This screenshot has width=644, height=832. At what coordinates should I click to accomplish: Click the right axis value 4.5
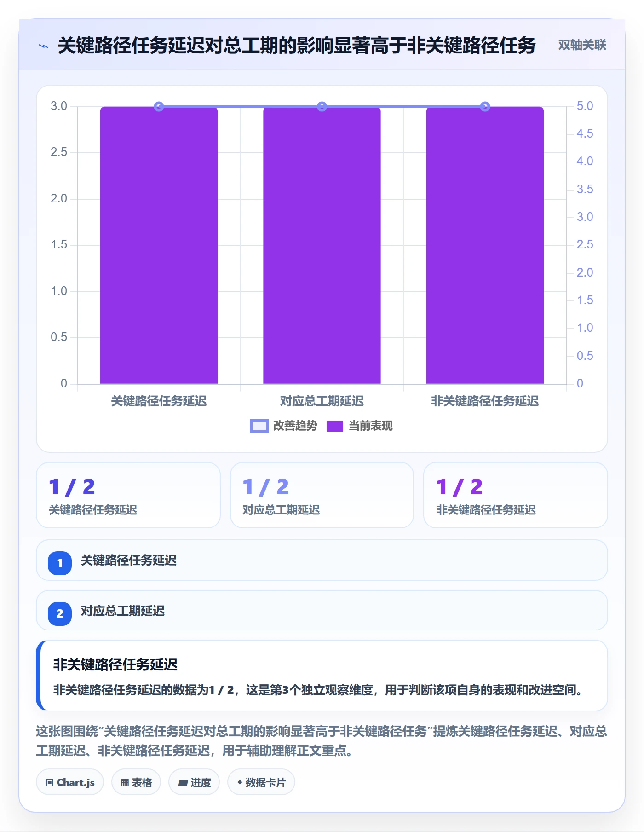click(585, 134)
